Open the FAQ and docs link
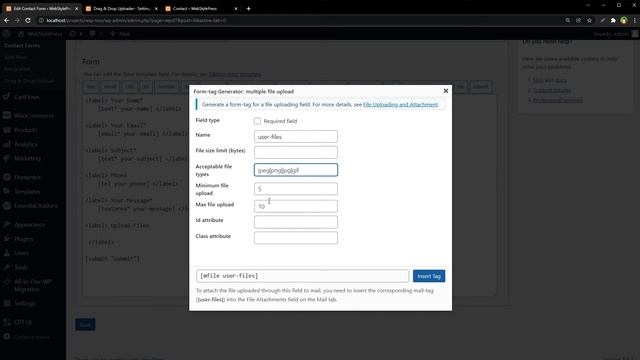 (x=549, y=80)
